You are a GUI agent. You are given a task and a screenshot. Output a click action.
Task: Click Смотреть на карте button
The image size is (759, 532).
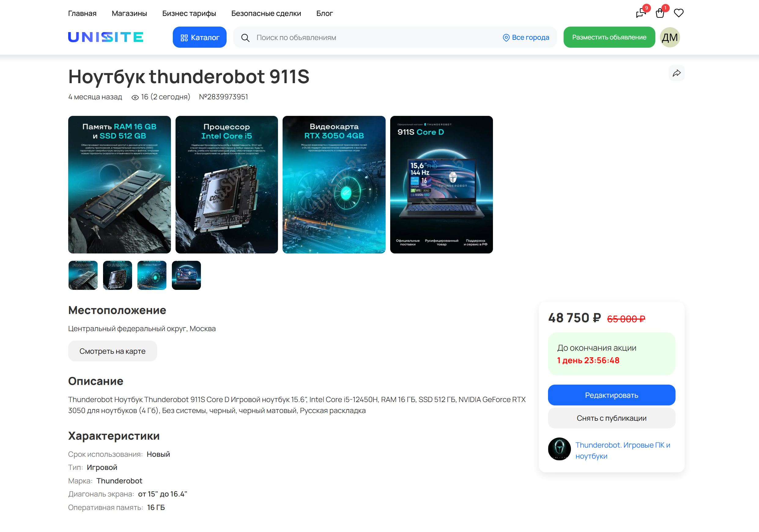113,351
